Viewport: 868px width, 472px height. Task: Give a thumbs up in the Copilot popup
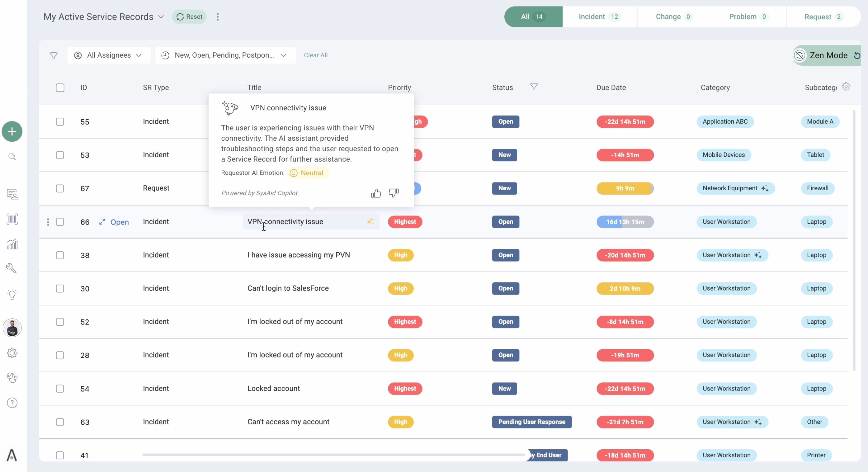click(x=376, y=193)
